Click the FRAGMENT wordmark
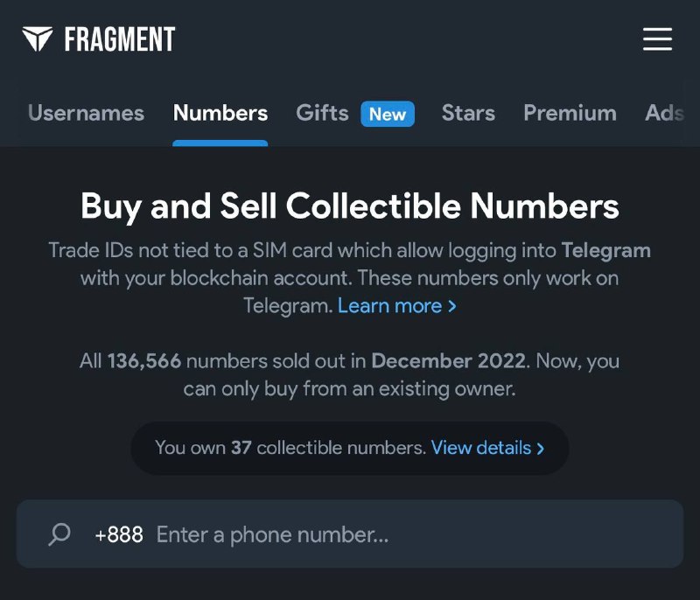Image resolution: width=700 pixels, height=600 pixels. click(x=120, y=39)
